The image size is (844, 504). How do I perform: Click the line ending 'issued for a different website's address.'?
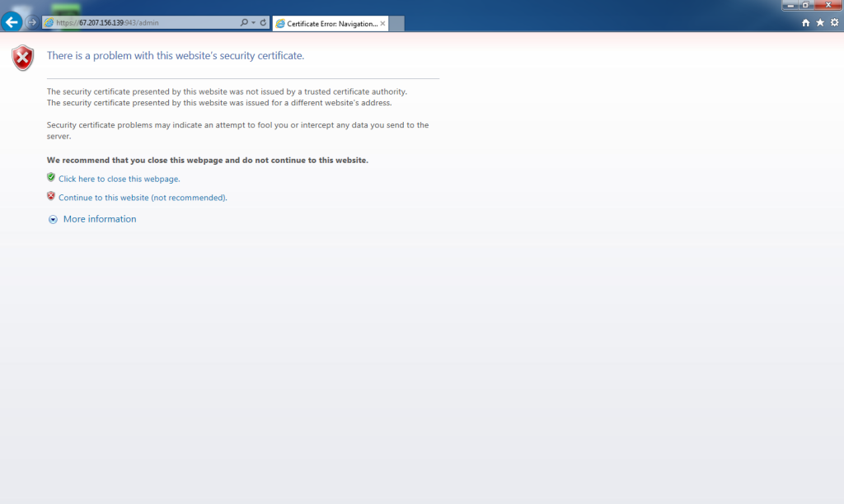219,103
